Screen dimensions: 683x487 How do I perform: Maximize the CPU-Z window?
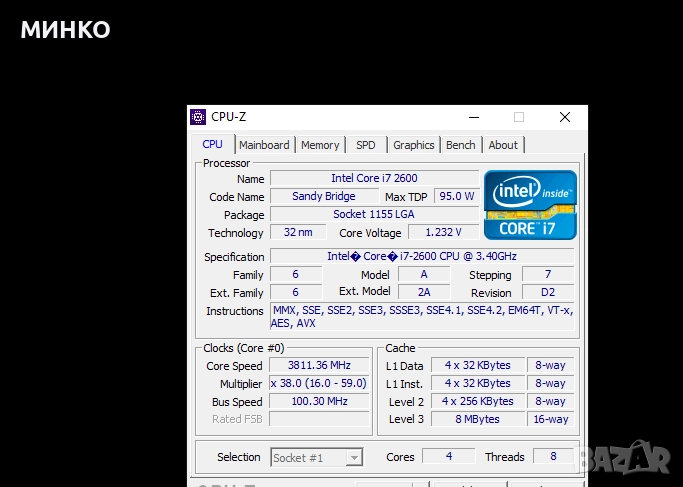click(519, 117)
